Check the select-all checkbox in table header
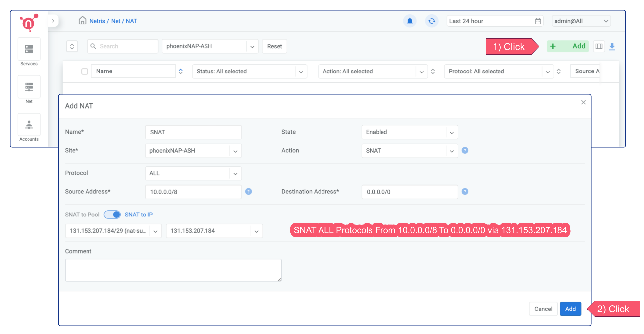This screenshot has height=334, width=644. click(85, 72)
